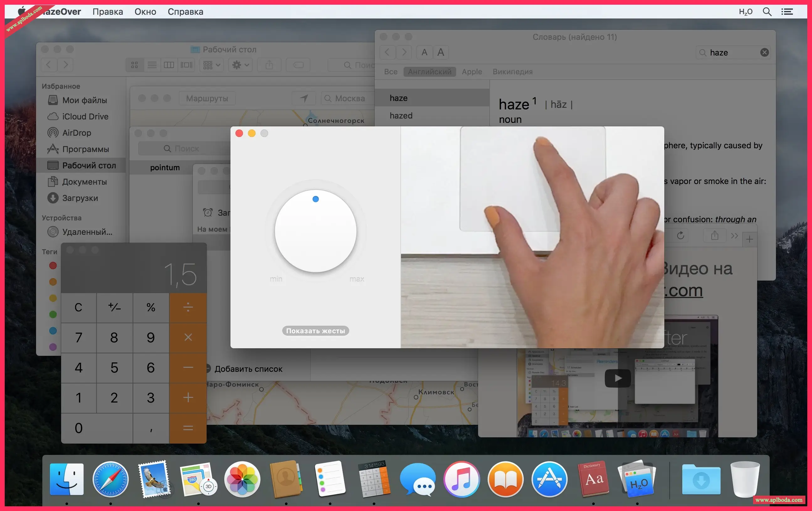The height and width of the screenshot is (511, 812).
Task: Click the HazeOver intensity dial knob
Action: [x=315, y=231]
